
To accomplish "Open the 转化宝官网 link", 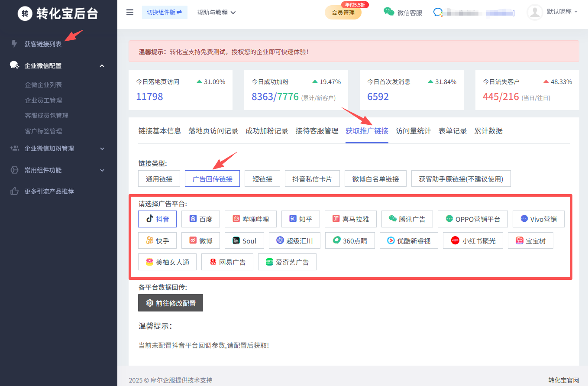I will (x=563, y=380).
